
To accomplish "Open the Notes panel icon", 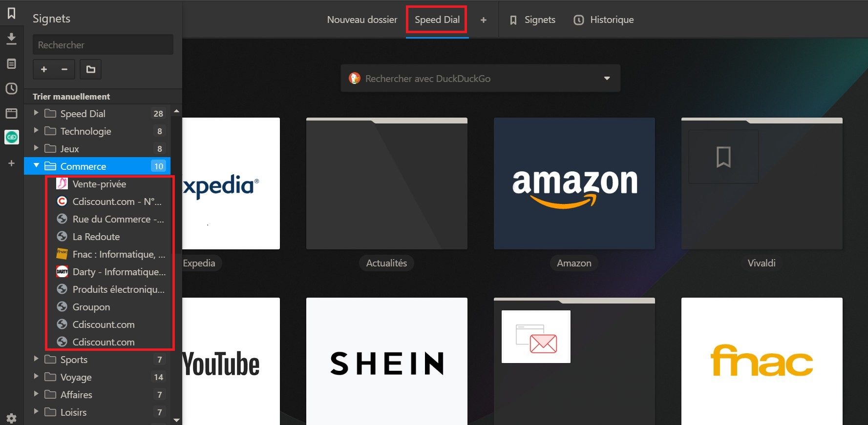I will click(11, 64).
